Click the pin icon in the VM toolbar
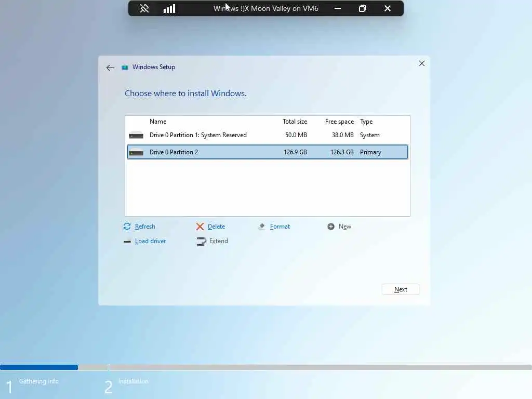 point(144,8)
